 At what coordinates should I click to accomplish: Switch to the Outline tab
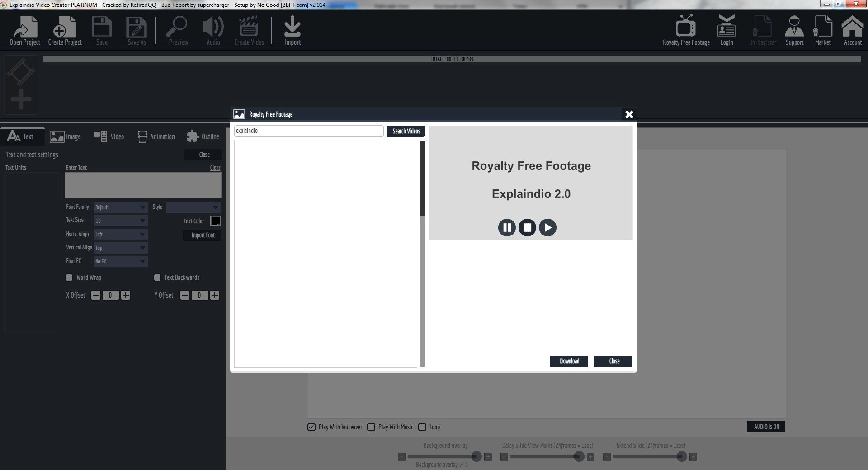pyautogui.click(x=203, y=136)
